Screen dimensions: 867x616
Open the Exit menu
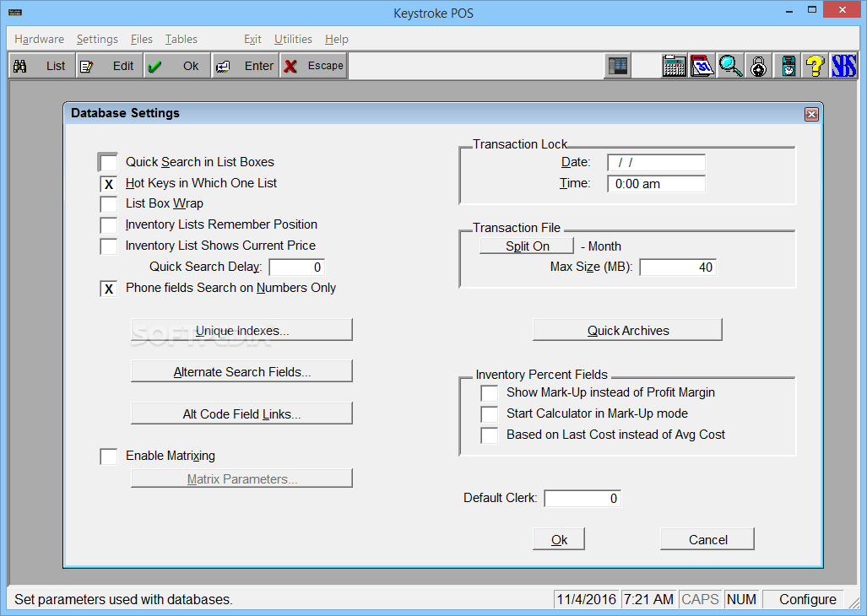click(x=252, y=39)
